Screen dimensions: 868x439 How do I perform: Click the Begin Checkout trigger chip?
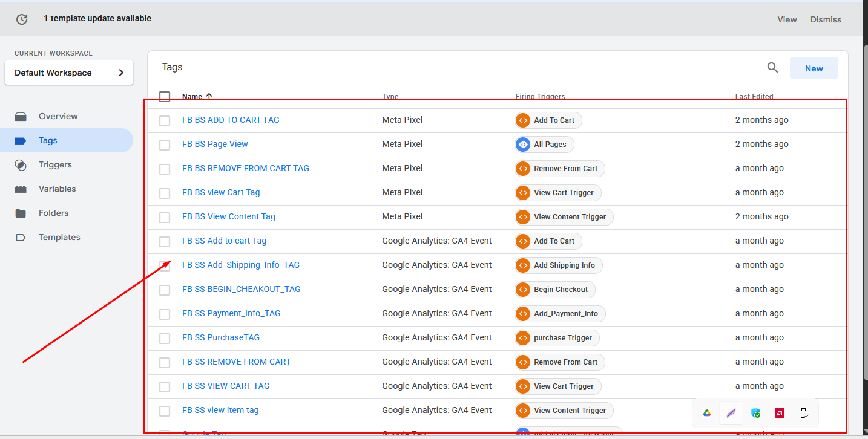click(x=555, y=290)
